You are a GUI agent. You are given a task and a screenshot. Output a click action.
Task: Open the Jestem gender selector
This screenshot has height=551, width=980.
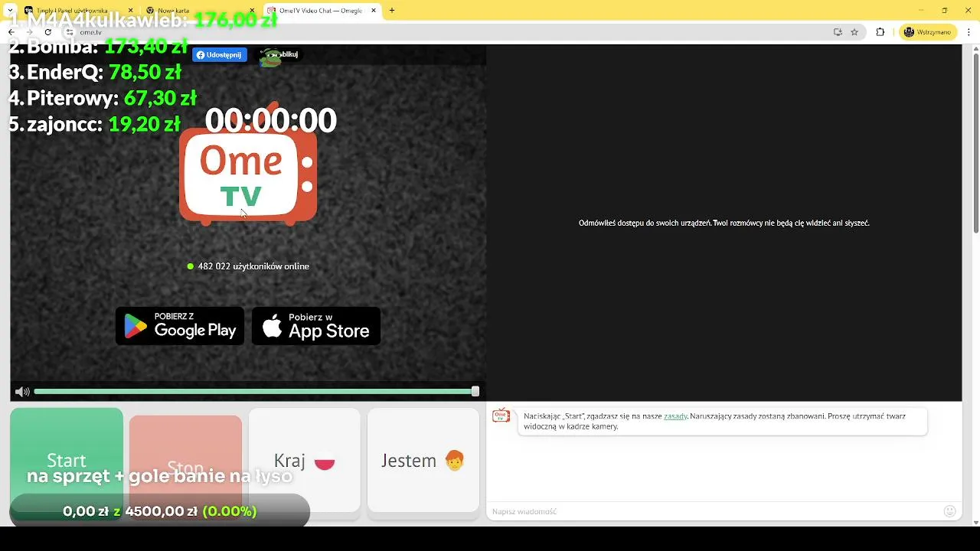(423, 461)
